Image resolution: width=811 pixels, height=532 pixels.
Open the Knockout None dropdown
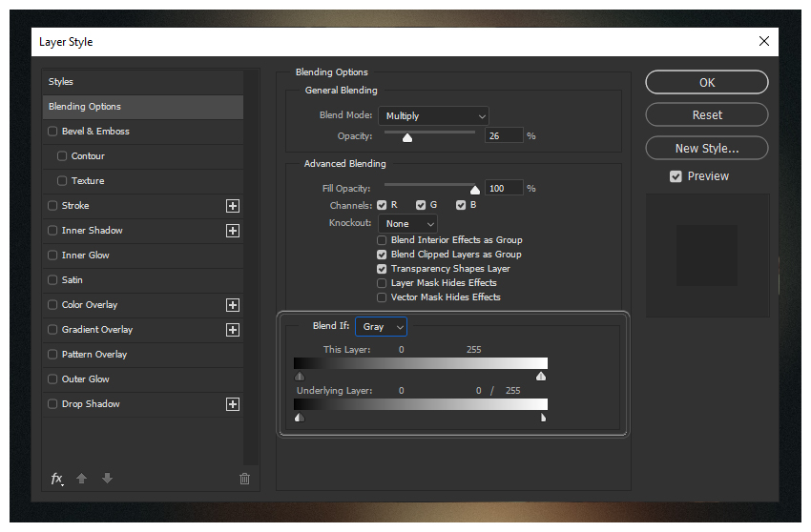pyautogui.click(x=408, y=224)
